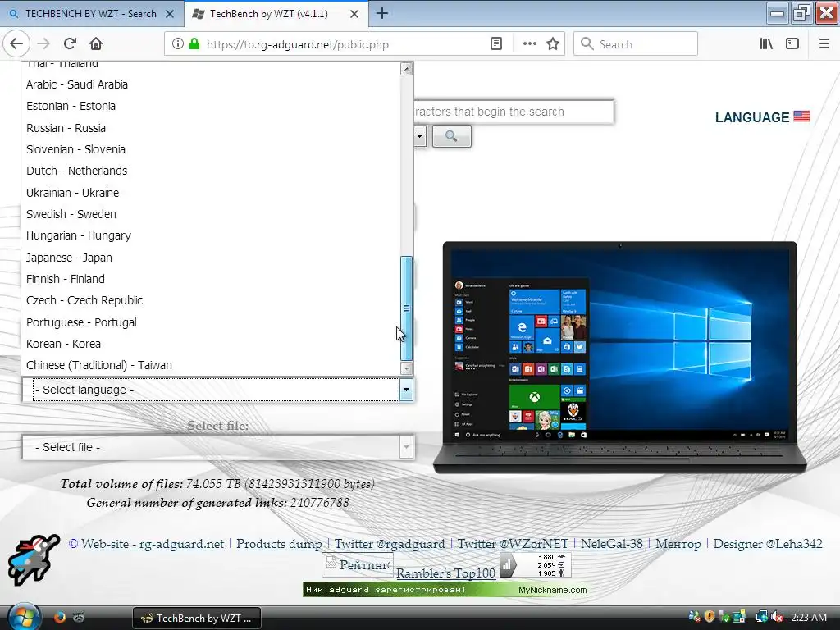Open the Home page icon
Image resolution: width=840 pixels, height=630 pixels.
96,44
